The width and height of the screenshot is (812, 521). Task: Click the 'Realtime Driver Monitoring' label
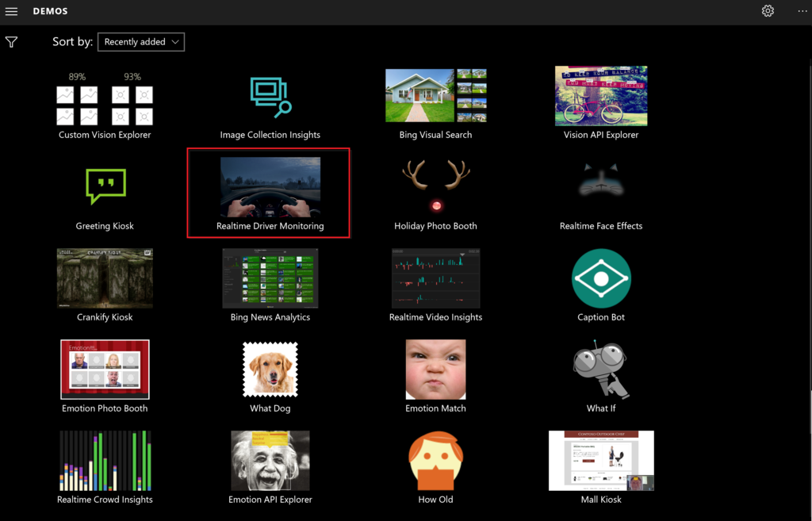(x=270, y=226)
